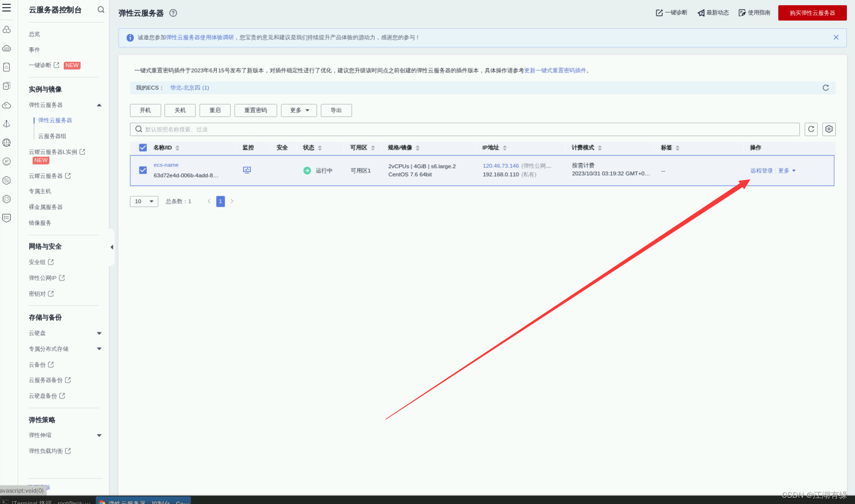Click the red 购买弹性云服务器 button

(x=812, y=13)
